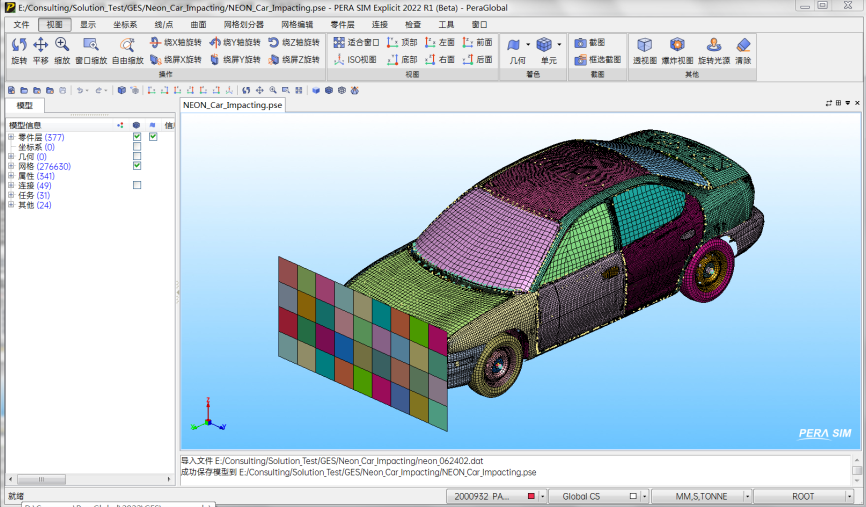The image size is (866, 507).
Task: Check the 坐标系 checkbox
Action: tap(137, 147)
